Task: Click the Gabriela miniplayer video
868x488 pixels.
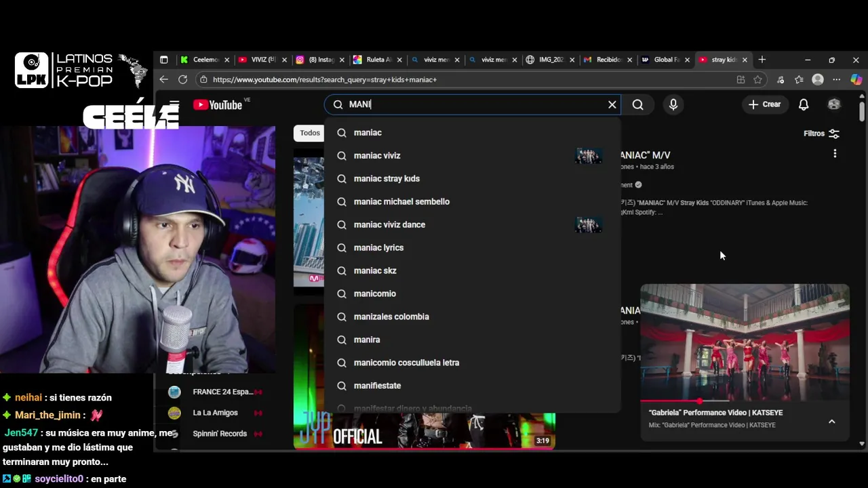Action: tap(745, 342)
